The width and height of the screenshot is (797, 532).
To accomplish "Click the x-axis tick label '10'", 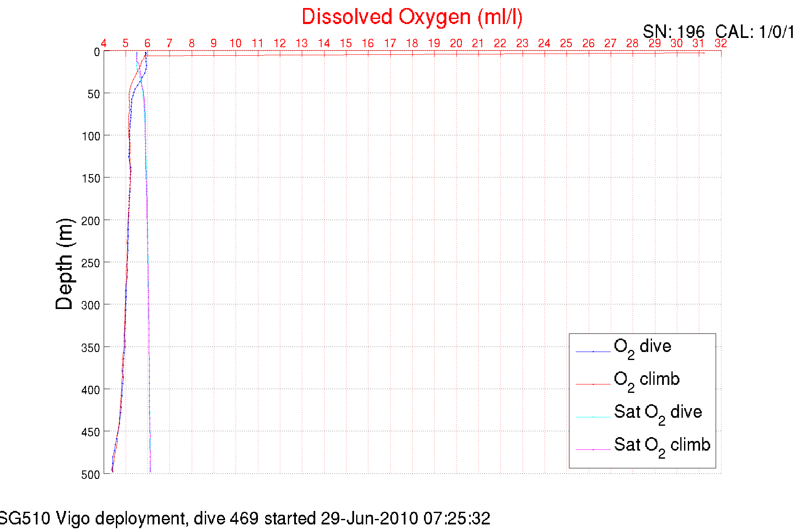I will coord(236,43).
